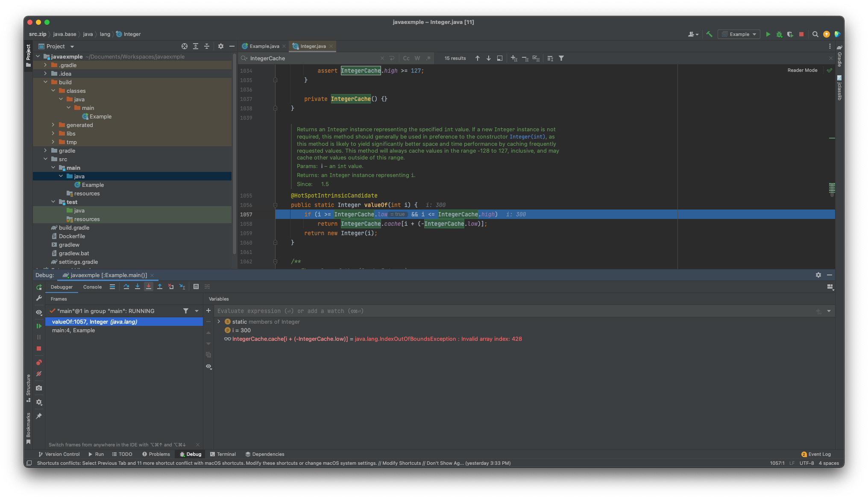This screenshot has height=499, width=868.
Task: Toggle the frames filter funnel icon
Action: tap(186, 311)
